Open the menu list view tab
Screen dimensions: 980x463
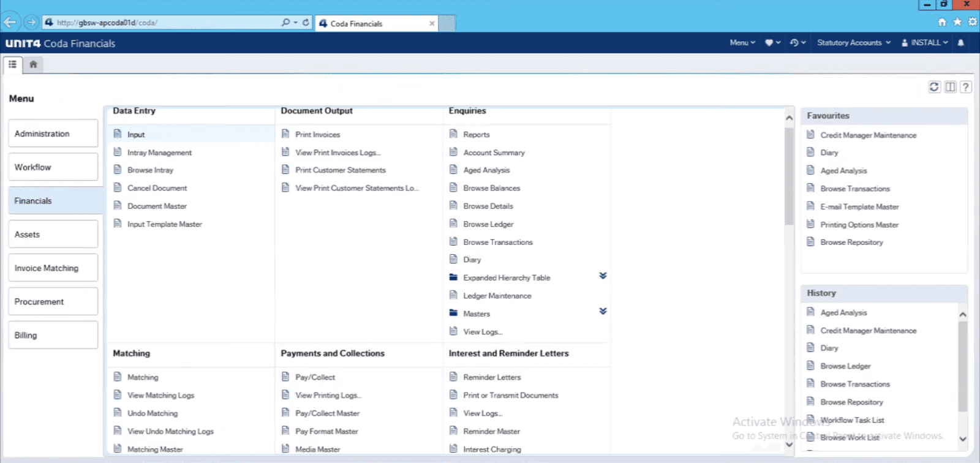click(12, 64)
